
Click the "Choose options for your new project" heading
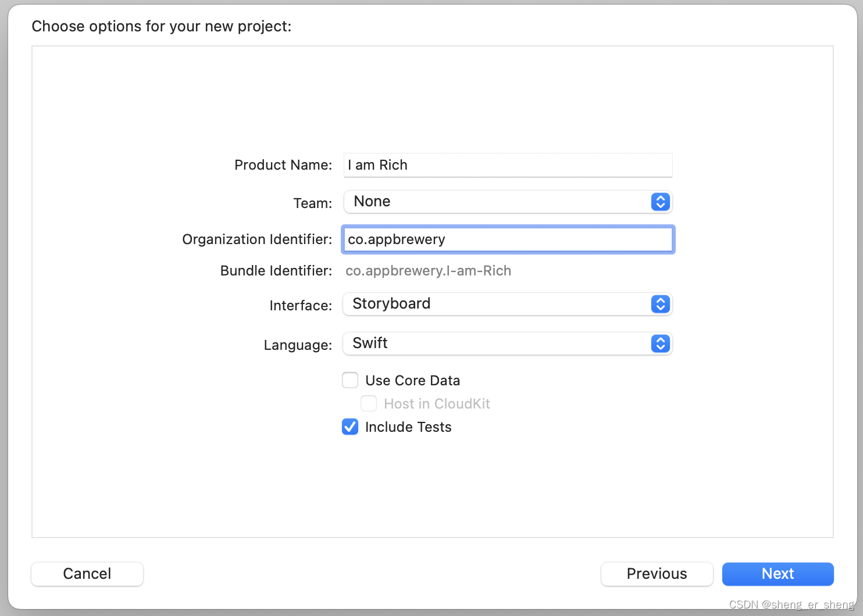pyautogui.click(x=162, y=26)
